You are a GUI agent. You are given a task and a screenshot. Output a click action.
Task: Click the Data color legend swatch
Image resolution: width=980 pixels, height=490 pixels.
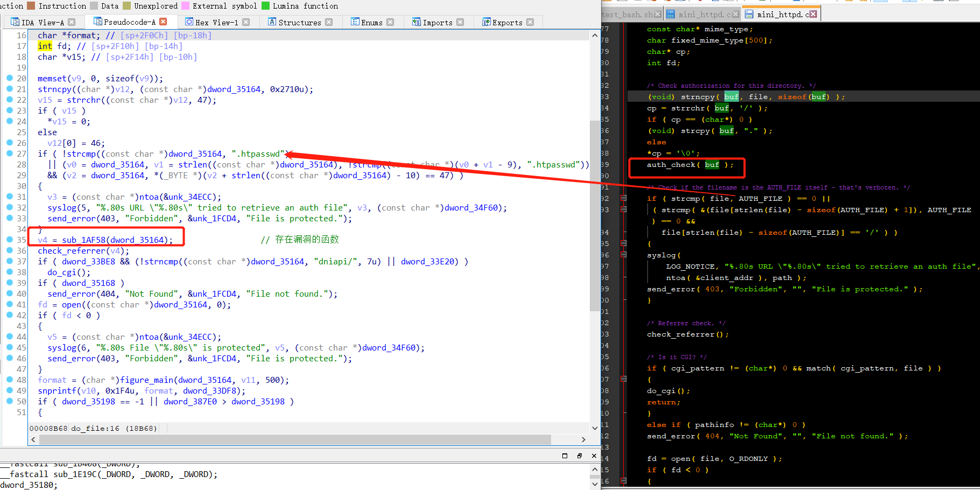click(x=94, y=6)
